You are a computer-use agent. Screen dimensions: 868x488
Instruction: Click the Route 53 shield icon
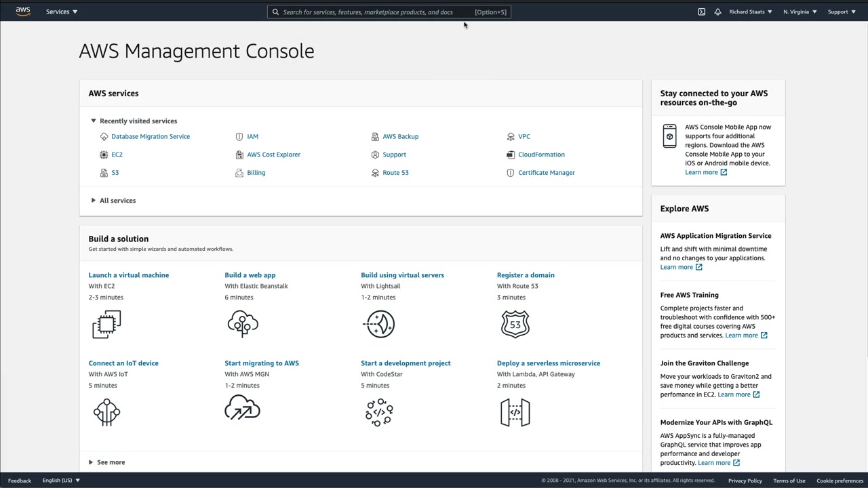coord(515,324)
